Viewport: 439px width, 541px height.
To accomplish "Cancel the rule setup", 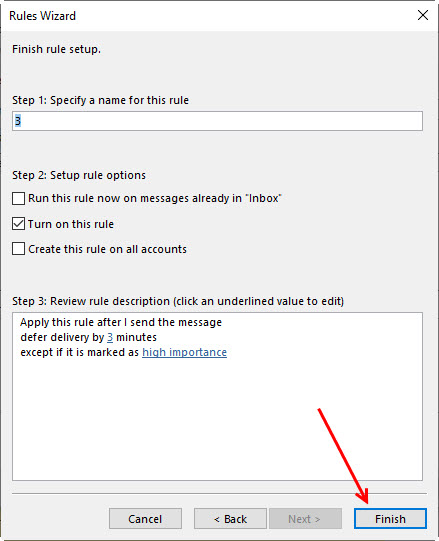I will point(145,519).
